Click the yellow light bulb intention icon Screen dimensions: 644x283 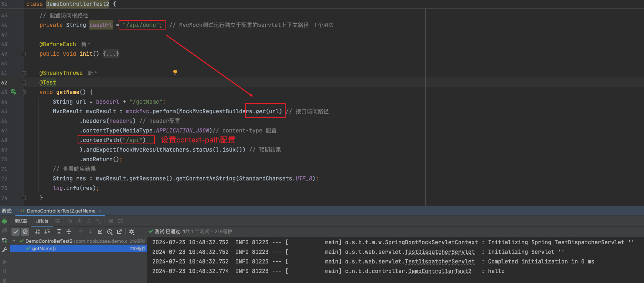pyautogui.click(x=175, y=72)
